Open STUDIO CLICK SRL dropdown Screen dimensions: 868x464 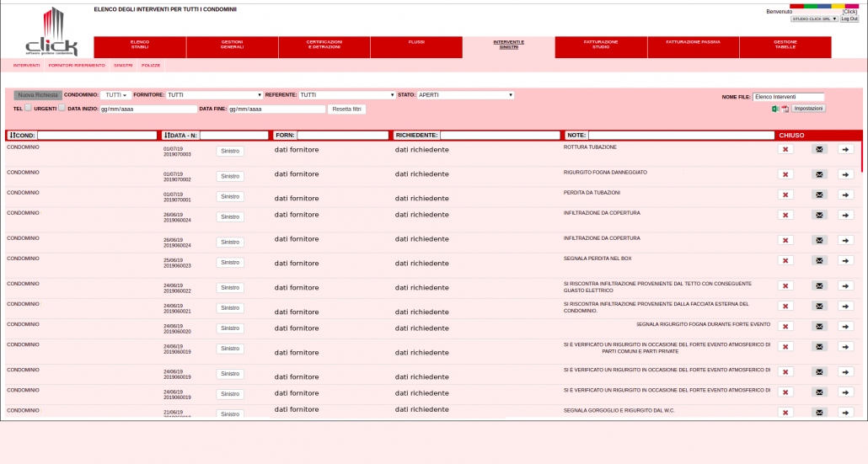(x=814, y=19)
